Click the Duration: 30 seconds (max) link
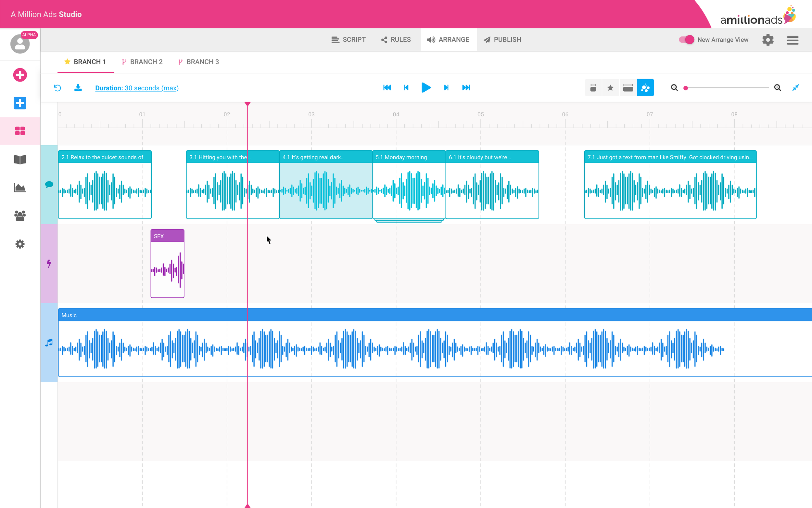 click(137, 88)
